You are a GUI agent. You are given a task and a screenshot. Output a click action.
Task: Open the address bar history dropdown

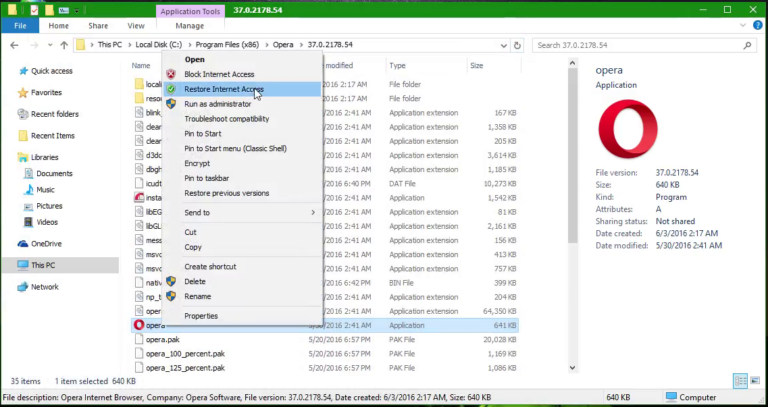click(x=504, y=45)
